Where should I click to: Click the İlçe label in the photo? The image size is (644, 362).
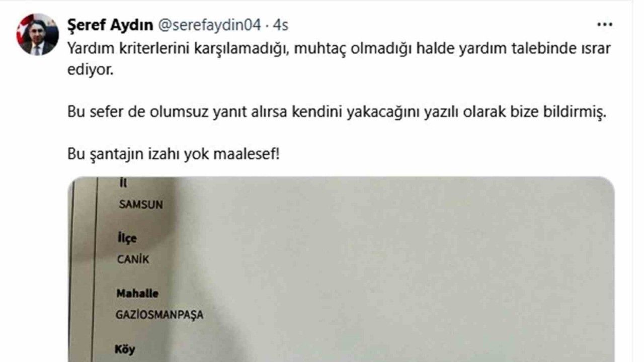127,239
